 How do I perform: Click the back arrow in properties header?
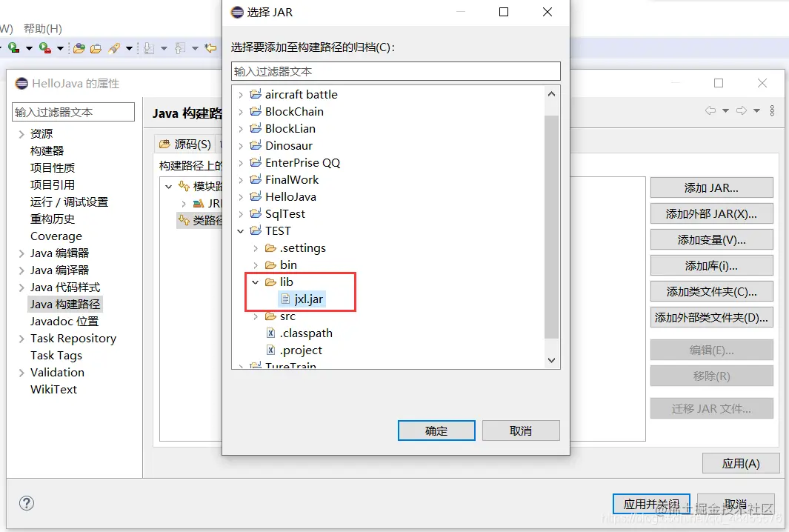tap(710, 110)
